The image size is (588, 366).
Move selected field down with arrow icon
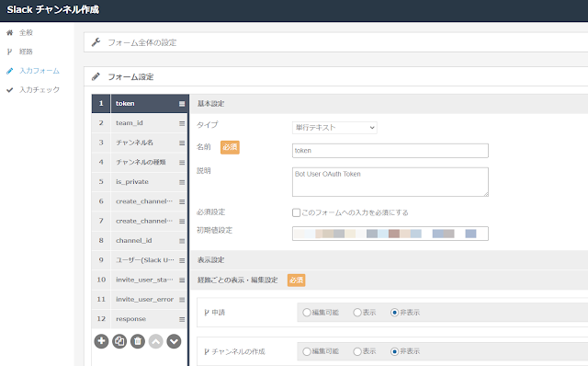coord(174,341)
